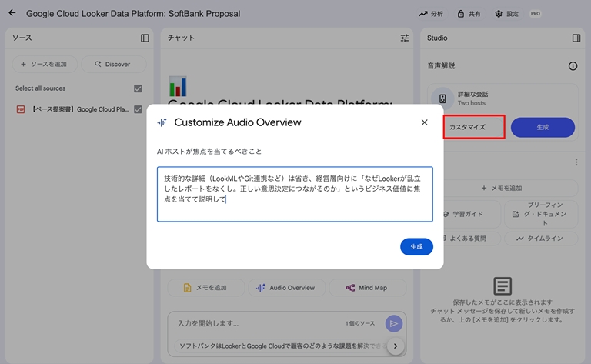Open 学習ガイド
The height and width of the screenshot is (364, 591).
472,214
